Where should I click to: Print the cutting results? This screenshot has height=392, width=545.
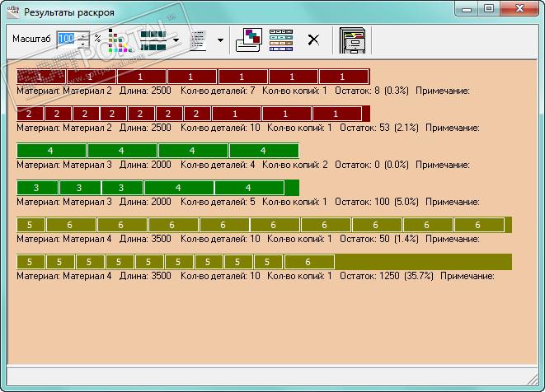[x=248, y=40]
